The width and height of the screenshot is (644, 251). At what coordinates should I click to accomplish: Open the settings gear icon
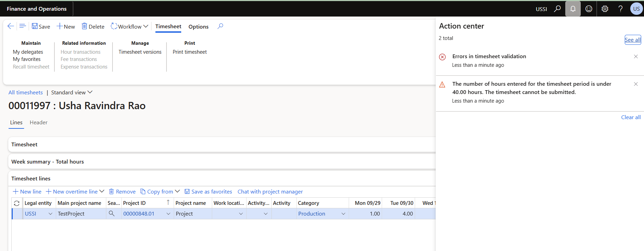click(x=605, y=9)
